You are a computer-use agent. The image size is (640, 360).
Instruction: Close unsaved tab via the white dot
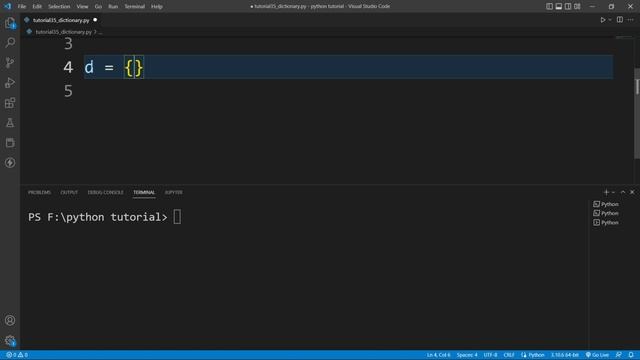95,20
